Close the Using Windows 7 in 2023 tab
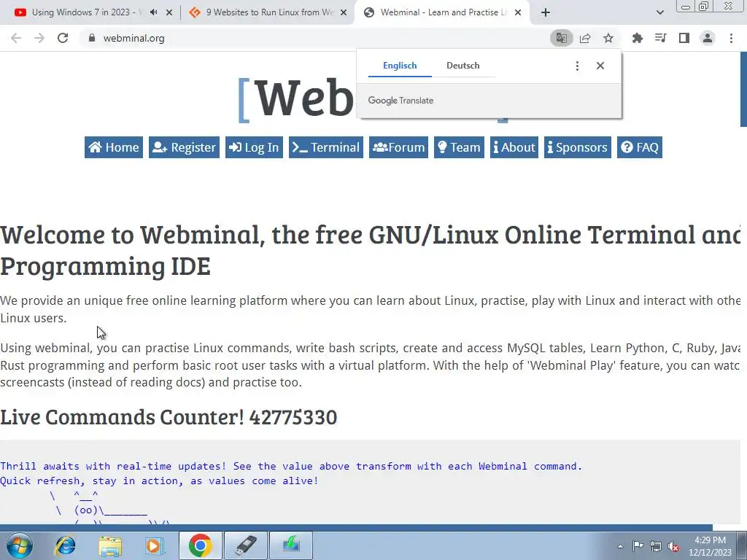Image resolution: width=747 pixels, height=560 pixels. [169, 12]
